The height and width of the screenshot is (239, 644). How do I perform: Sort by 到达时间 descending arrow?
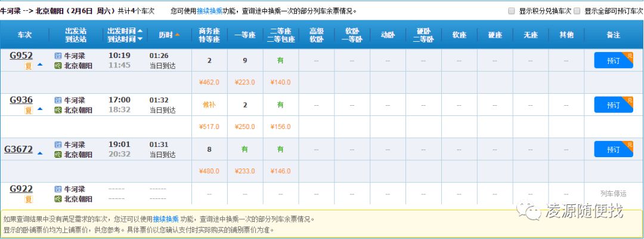point(140,39)
